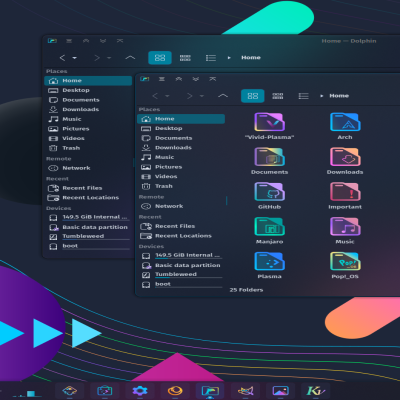Open Pictures place in rear window sidebar

click(x=88, y=129)
